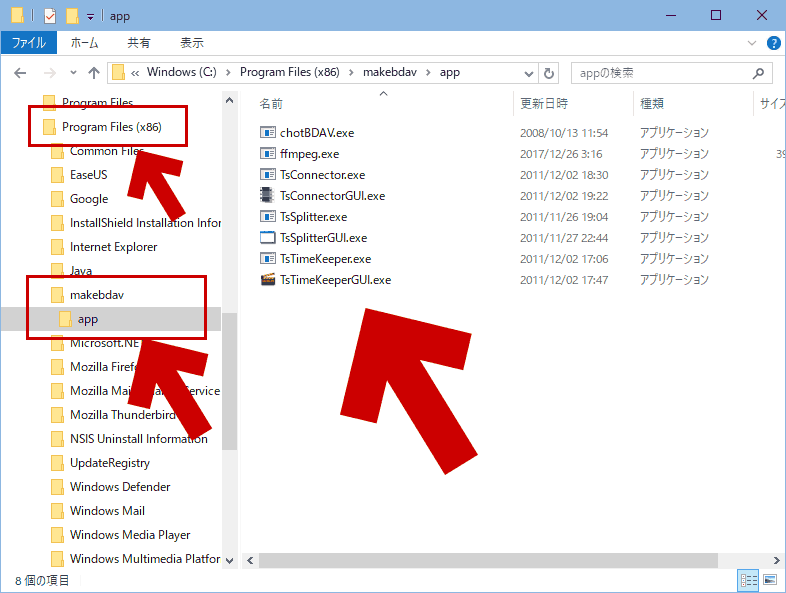
Task: Click Windows (C:) breadcrumb
Action: point(181,72)
